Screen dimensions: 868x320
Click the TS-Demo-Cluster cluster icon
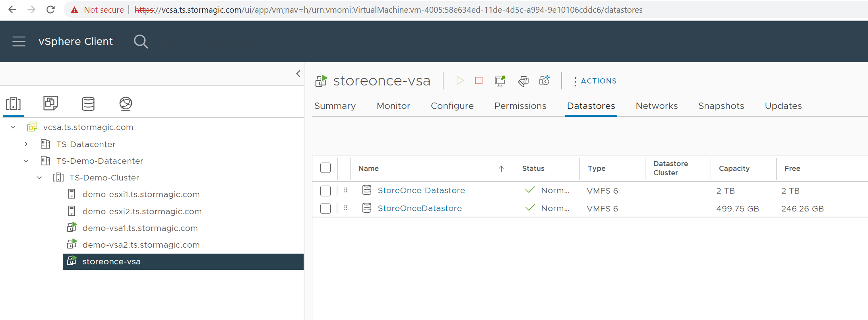58,177
